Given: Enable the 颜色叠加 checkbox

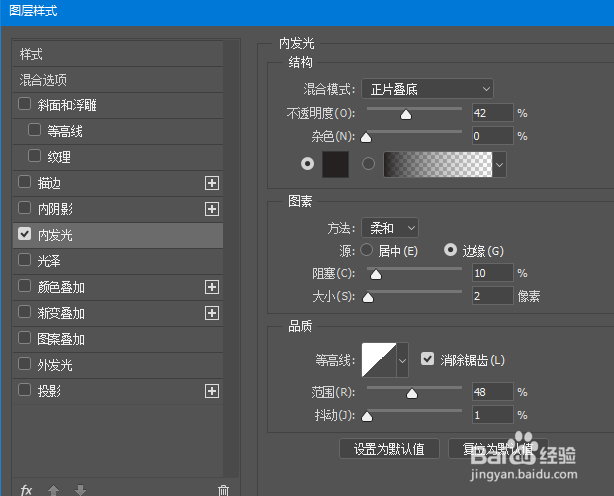Looking at the screenshot, I should pos(25,286).
